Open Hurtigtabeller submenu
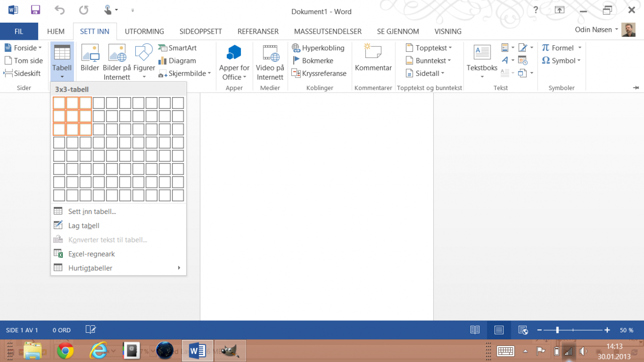Screen dimensions: 644x362 pos(118,268)
